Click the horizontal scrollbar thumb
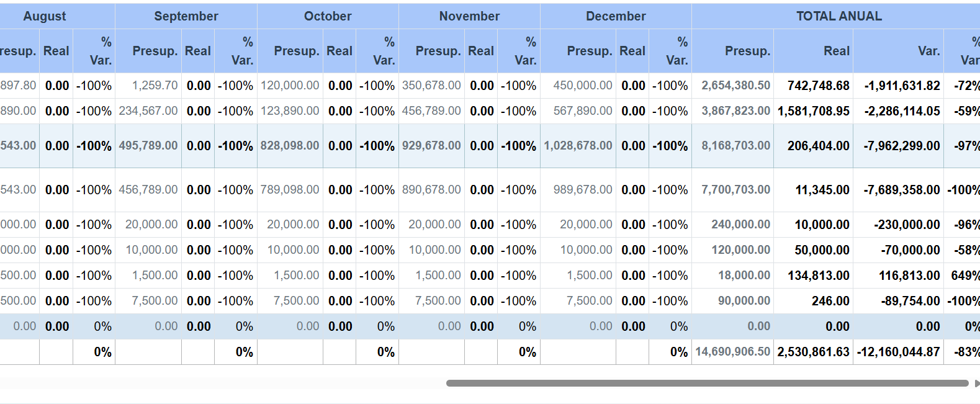 (x=706, y=384)
